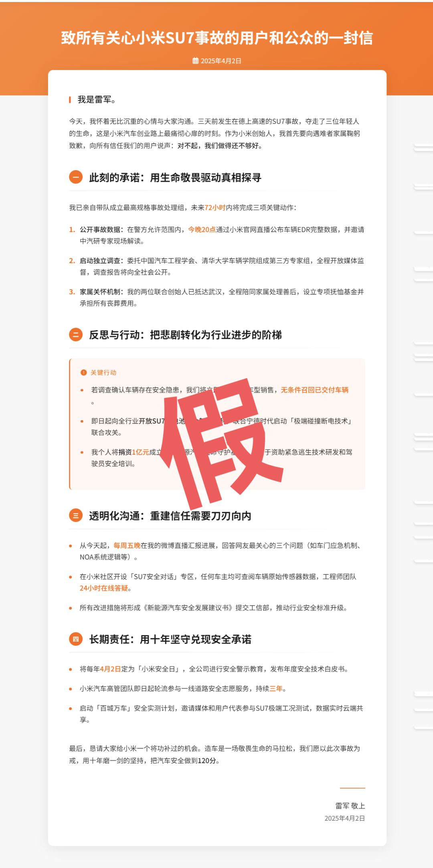
Task: Click the page title about 小米SU7事故
Action: coord(217,38)
